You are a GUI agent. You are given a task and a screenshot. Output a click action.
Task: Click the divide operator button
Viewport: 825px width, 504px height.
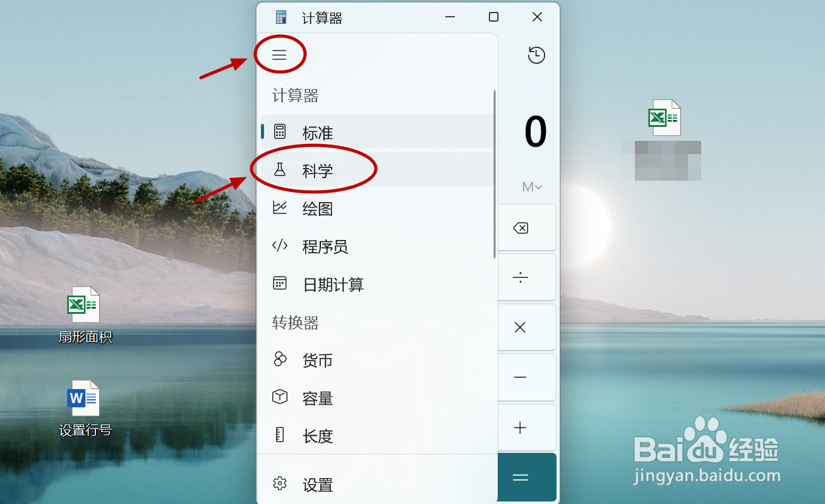527,277
